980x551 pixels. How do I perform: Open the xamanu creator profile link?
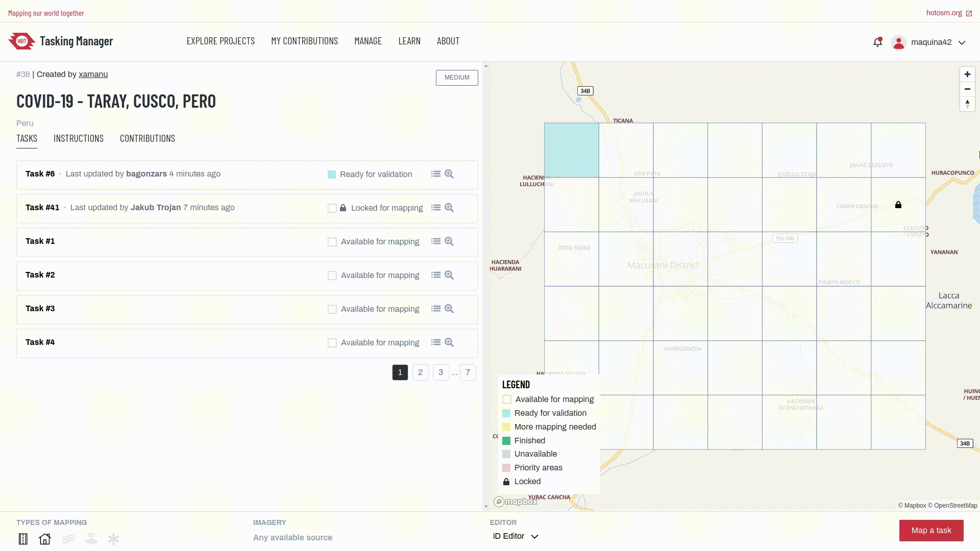coord(93,74)
